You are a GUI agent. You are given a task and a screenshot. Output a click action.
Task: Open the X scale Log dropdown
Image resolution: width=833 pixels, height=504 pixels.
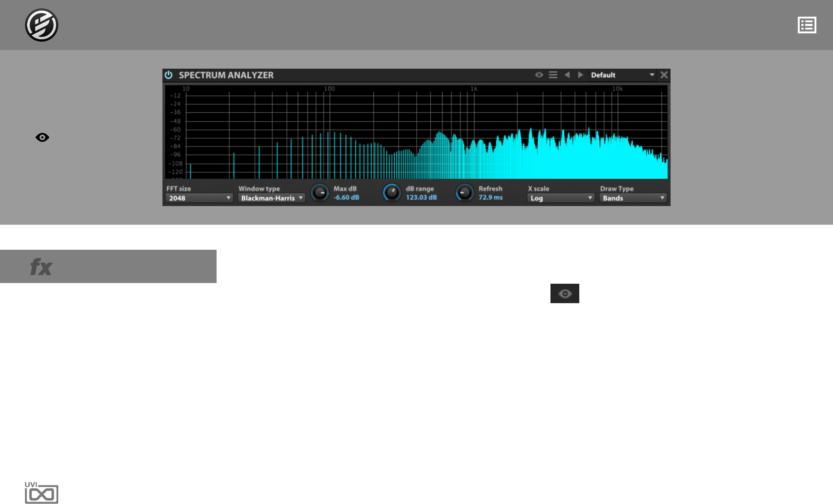(x=561, y=198)
